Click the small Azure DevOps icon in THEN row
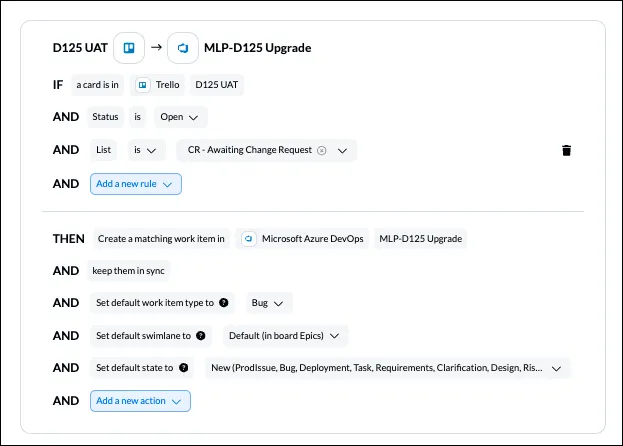The height and width of the screenshot is (446, 623). (x=249, y=239)
